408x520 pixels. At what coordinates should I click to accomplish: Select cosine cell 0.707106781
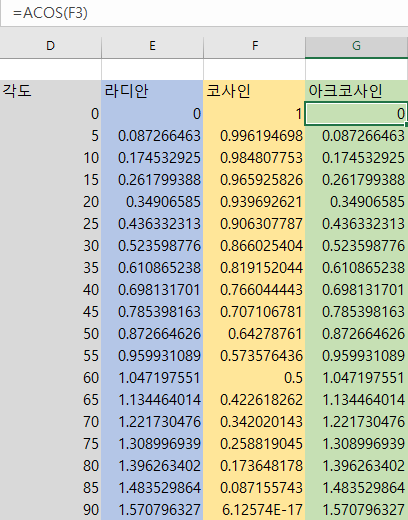pos(254,312)
